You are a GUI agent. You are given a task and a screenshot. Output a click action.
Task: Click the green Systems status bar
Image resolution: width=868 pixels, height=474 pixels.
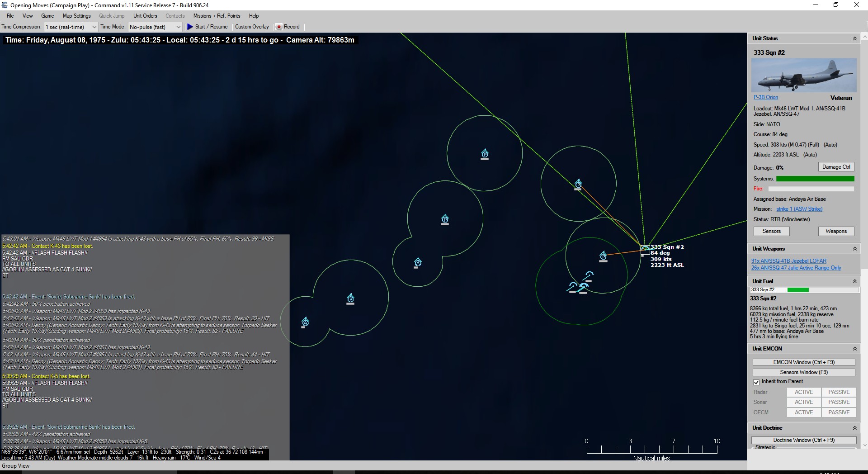pos(815,179)
